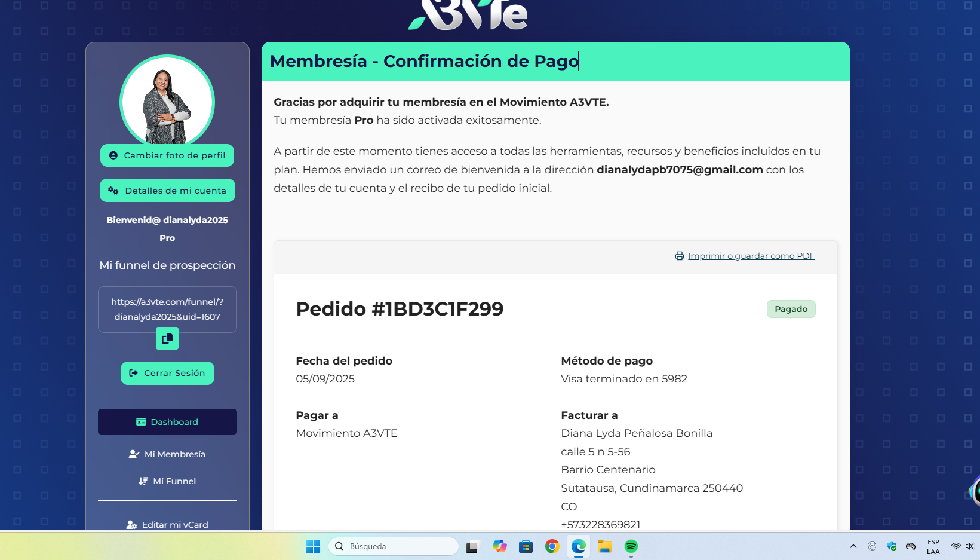Click the order date 05/09/2025
The image size is (980, 560).
pyautogui.click(x=325, y=379)
